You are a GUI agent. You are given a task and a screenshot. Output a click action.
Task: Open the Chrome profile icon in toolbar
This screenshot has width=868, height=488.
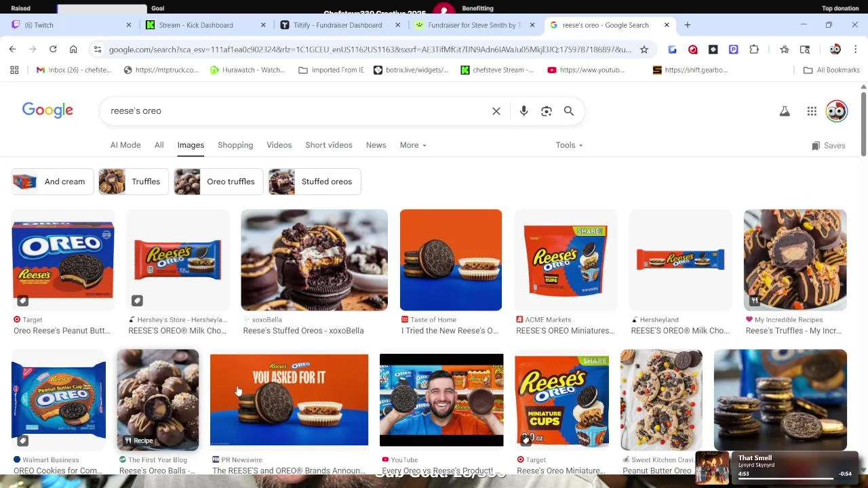835,49
